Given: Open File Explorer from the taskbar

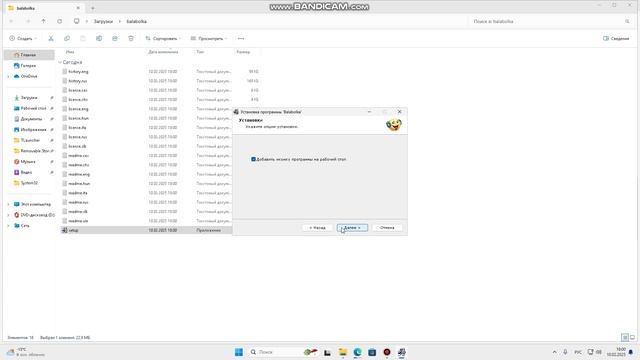Looking at the screenshot, I should tap(342, 352).
